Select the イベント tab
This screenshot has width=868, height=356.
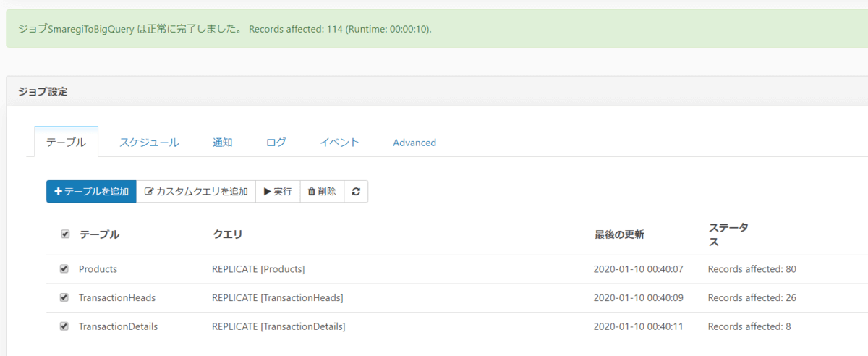339,143
